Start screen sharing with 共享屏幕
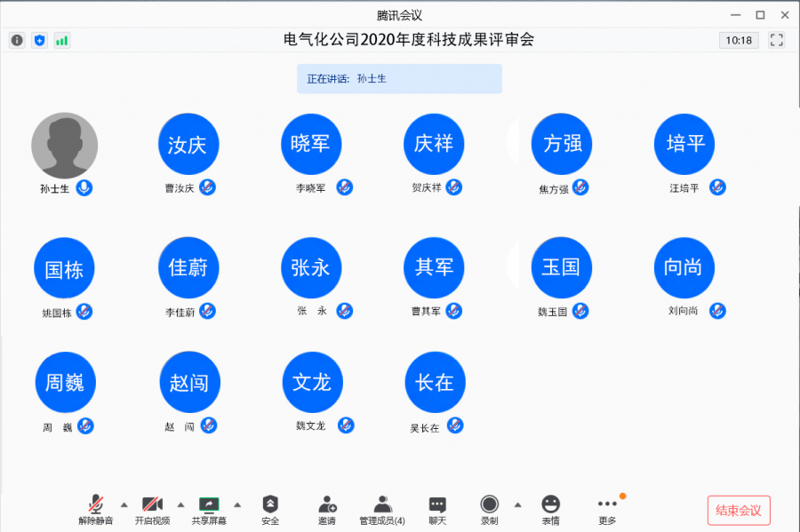The image size is (800, 532). [209, 510]
